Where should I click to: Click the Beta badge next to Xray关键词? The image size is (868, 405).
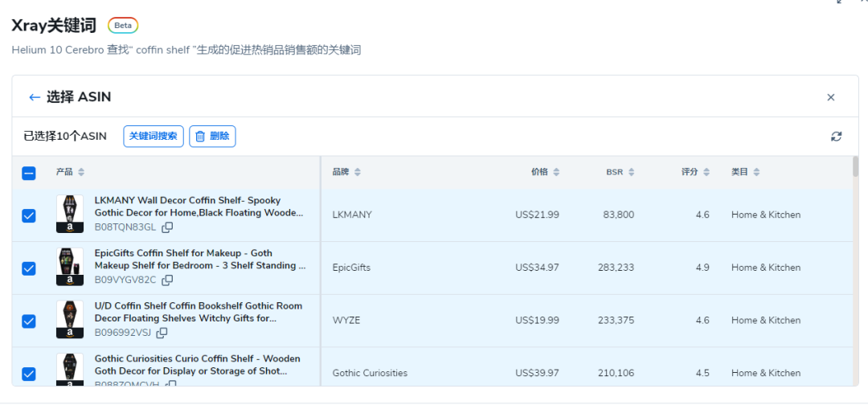tap(123, 26)
